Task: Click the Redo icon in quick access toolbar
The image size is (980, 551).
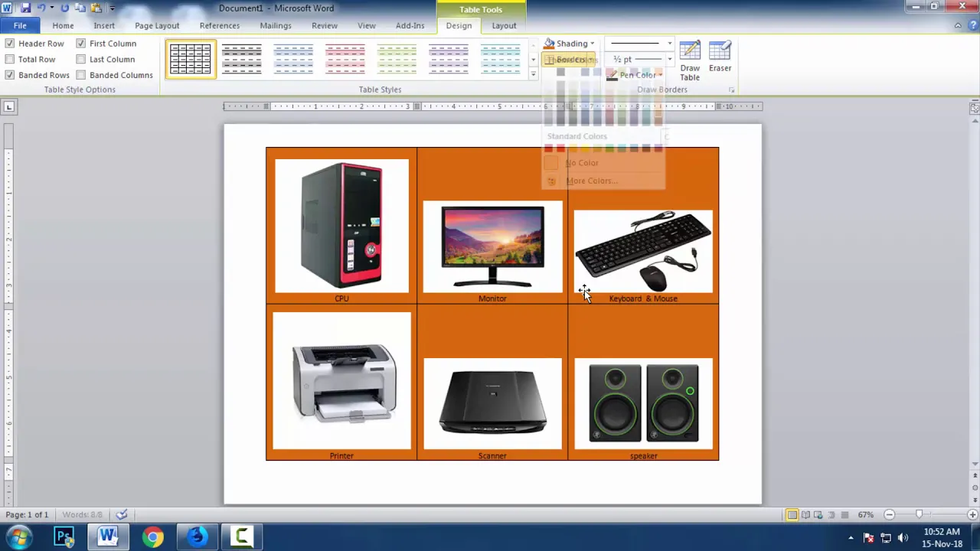Action: [64, 8]
